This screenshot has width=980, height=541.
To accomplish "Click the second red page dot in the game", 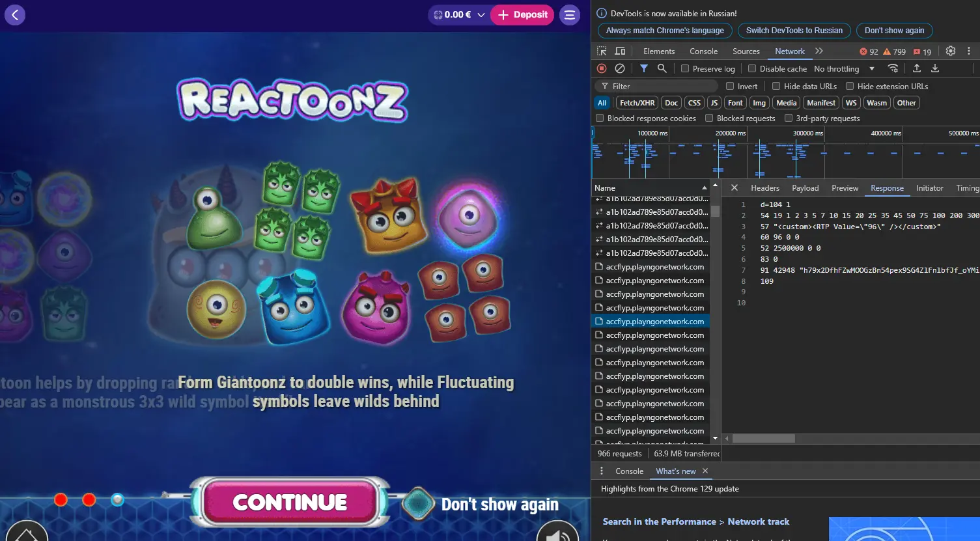I will click(x=89, y=499).
